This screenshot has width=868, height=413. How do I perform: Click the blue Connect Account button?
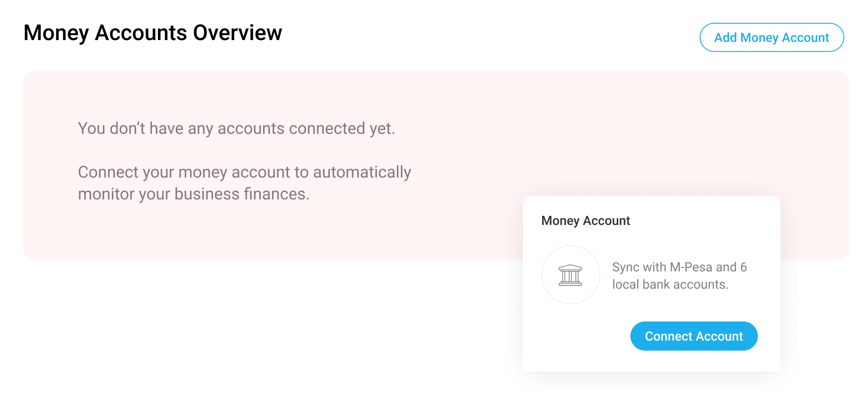pos(694,336)
